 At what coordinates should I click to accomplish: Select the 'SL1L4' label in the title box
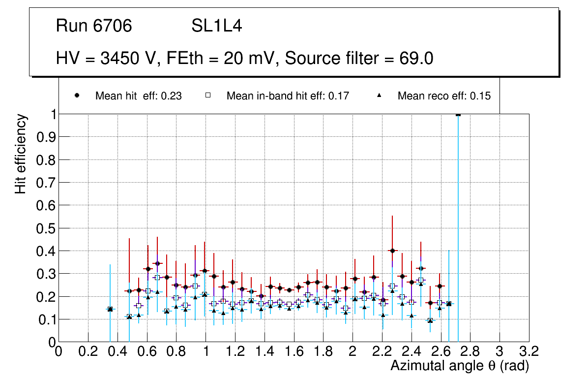pyautogui.click(x=217, y=26)
